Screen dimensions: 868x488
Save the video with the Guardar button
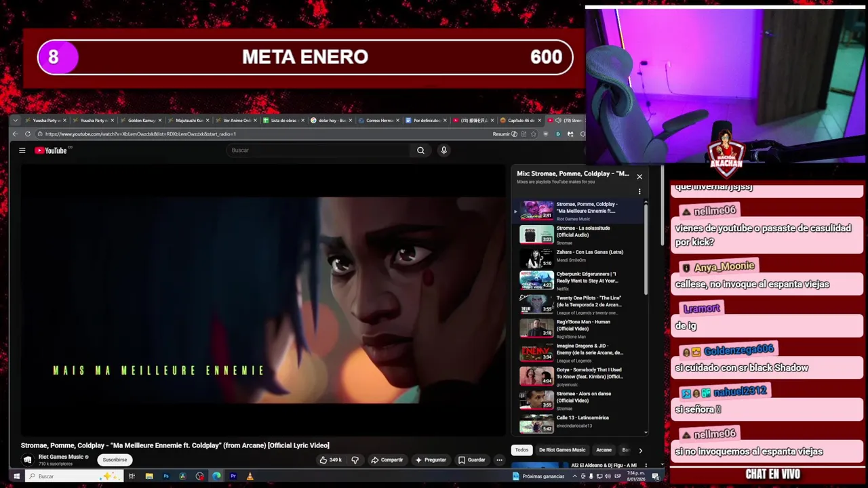472,460
